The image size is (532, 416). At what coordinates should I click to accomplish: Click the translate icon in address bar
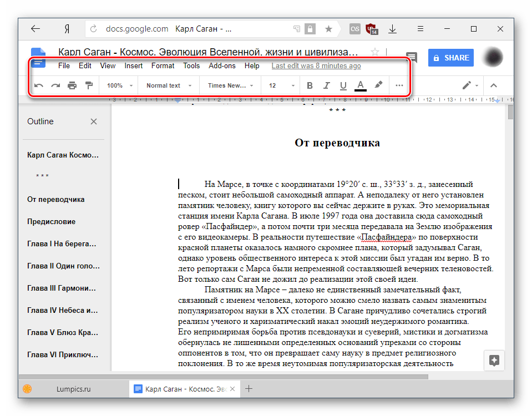coord(297,29)
